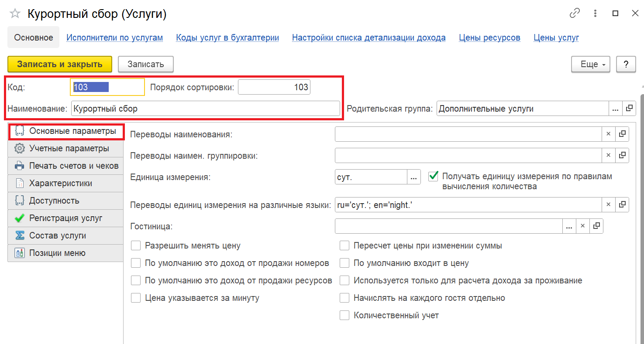
Task: Select Доступность section
Action: pyautogui.click(x=65, y=201)
